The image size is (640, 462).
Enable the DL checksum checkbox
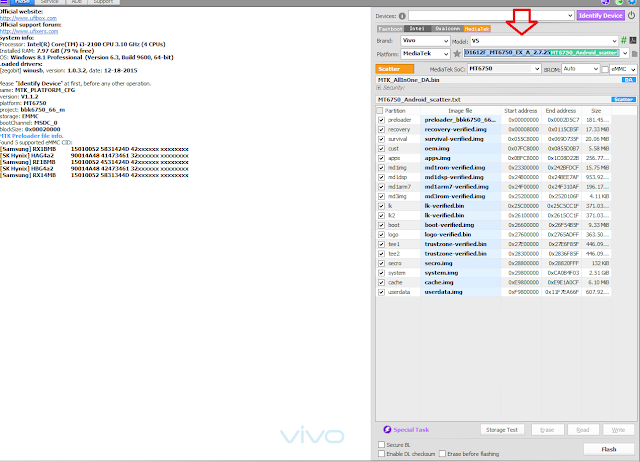coord(382,453)
